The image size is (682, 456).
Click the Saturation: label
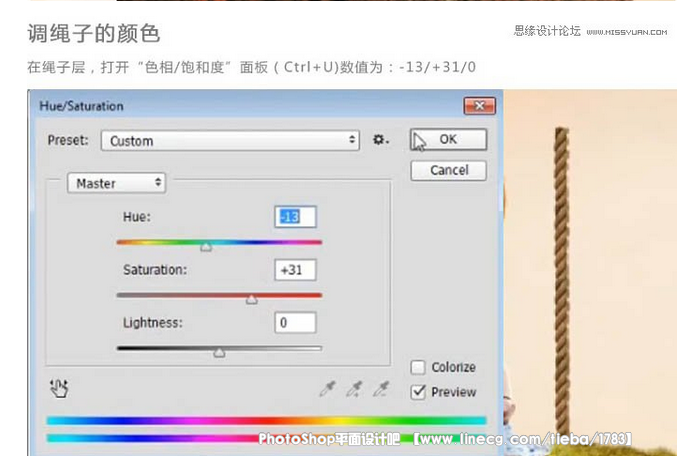tap(155, 270)
